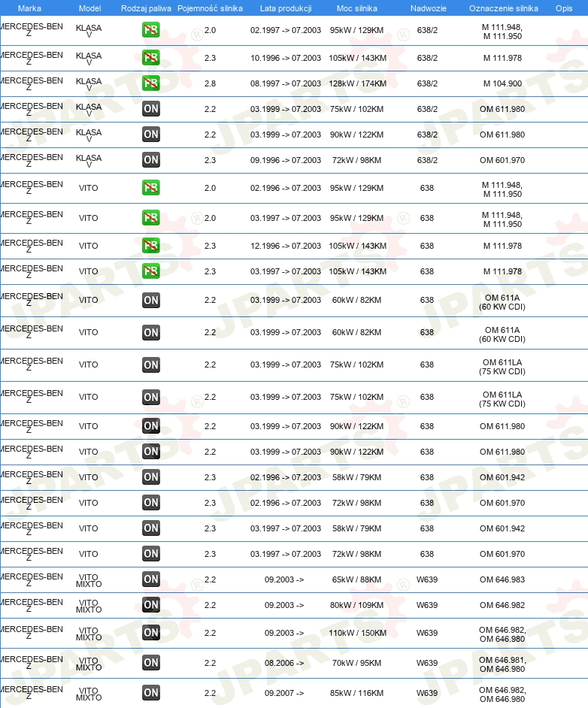This screenshot has width=588, height=708.
Task: Click the PB icon in the VITO 03.1997 95kW row
Action: (151, 218)
